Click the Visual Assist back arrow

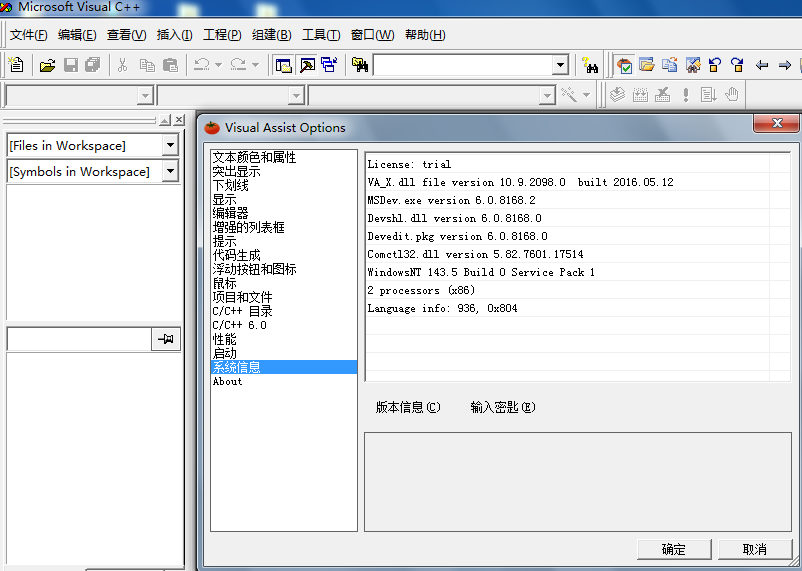click(762, 65)
